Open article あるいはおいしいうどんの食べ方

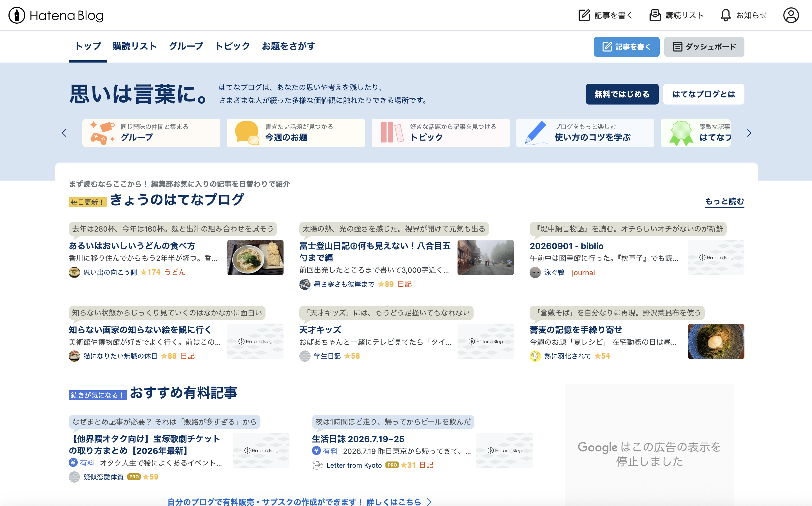132,246
